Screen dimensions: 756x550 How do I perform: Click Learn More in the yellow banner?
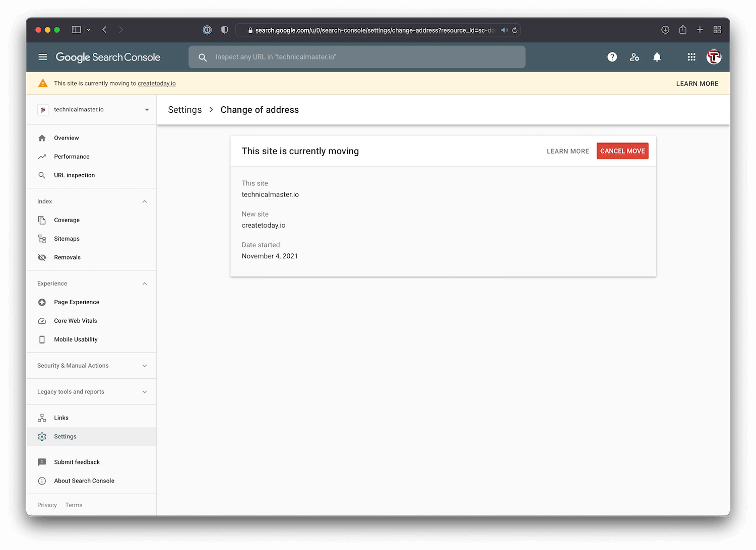pos(697,84)
